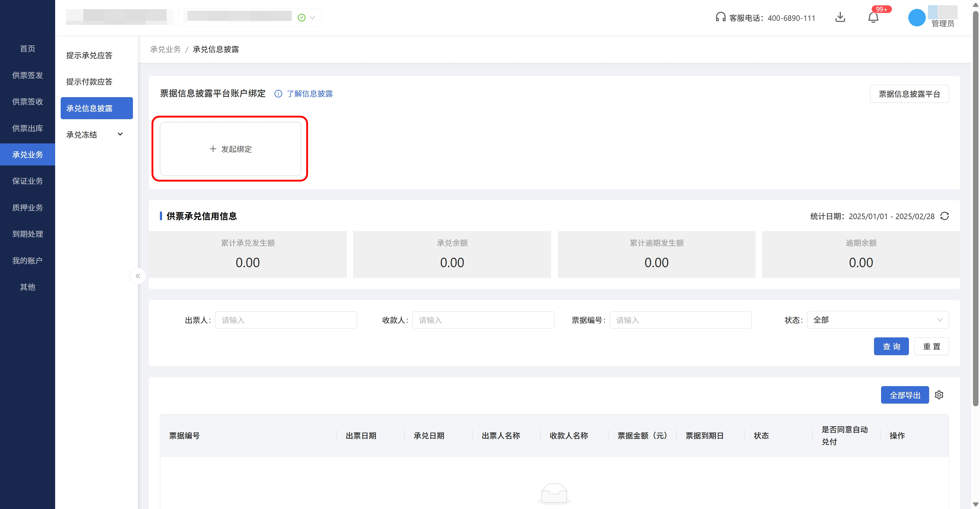Open the account switcher dropdown at top

tap(312, 17)
